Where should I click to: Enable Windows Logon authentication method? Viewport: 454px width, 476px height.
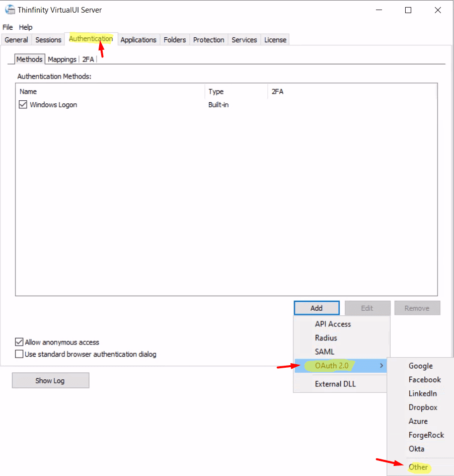(23, 104)
